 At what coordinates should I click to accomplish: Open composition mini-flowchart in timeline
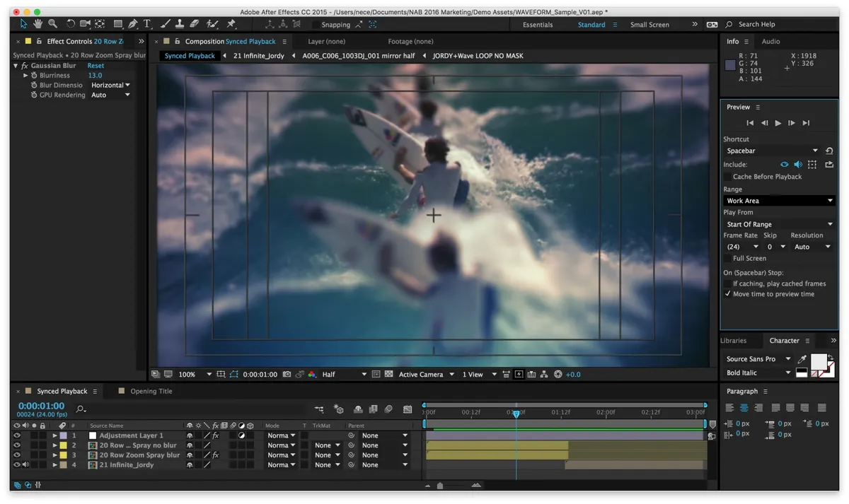click(x=319, y=409)
